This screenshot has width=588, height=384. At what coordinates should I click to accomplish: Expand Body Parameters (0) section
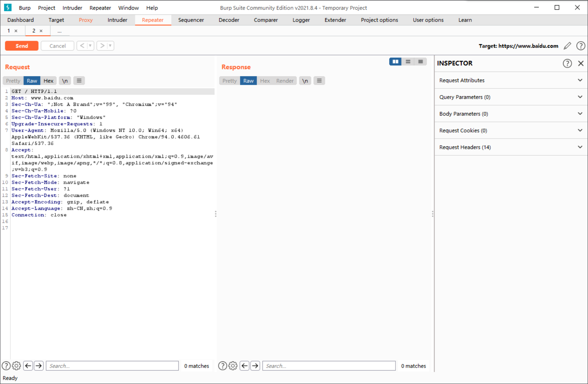(x=511, y=114)
